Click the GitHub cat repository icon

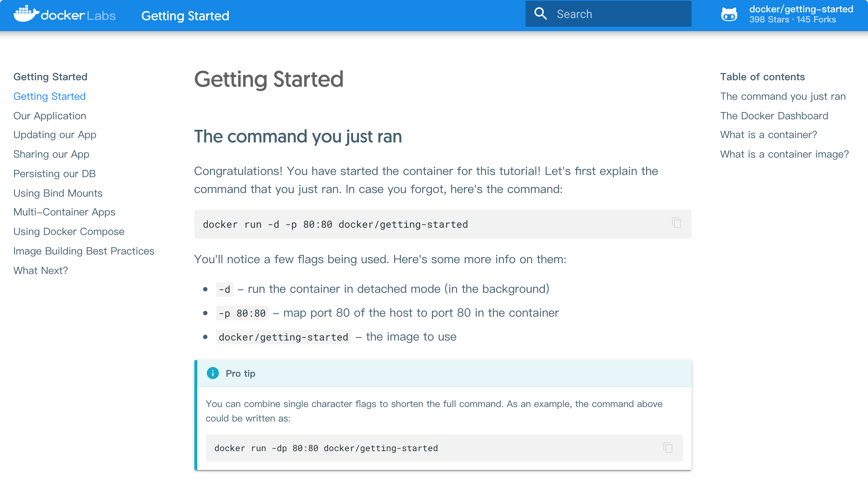click(729, 14)
